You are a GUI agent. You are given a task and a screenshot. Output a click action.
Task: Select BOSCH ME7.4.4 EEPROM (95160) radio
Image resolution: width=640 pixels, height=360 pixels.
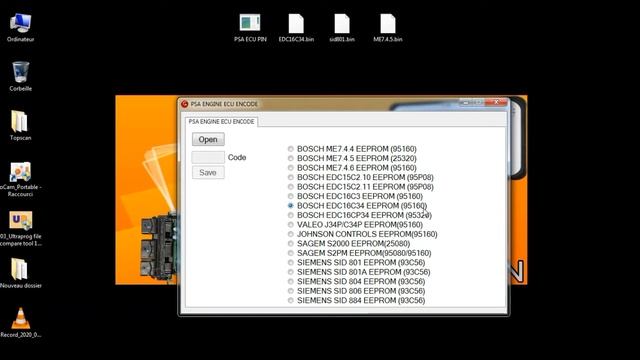291,149
